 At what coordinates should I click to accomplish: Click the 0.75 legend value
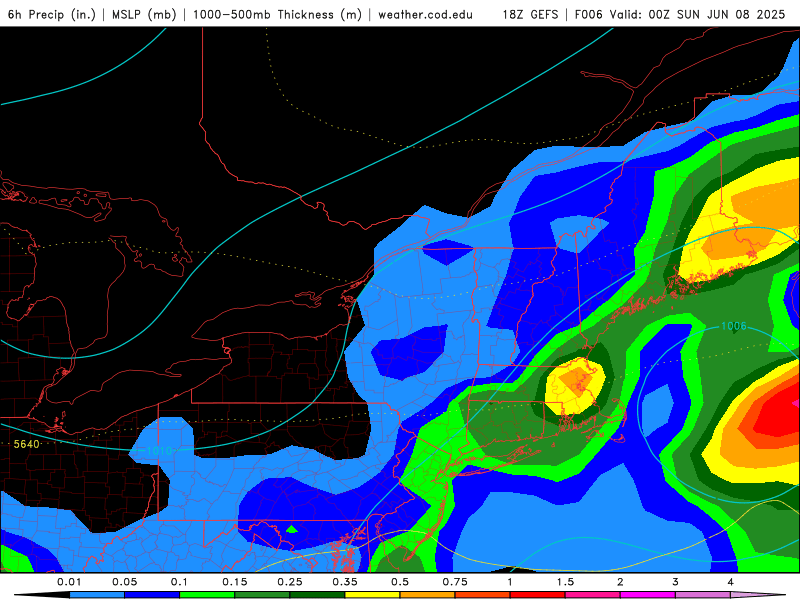coord(455,582)
